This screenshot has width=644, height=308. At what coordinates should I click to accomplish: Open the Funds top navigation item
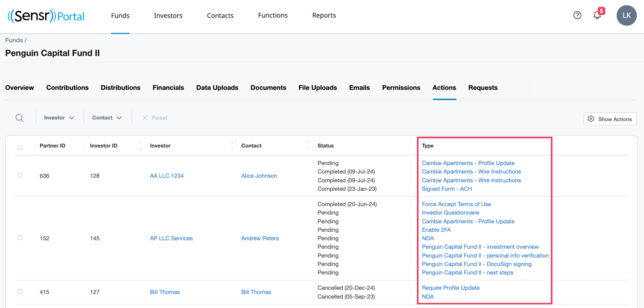coord(120,16)
